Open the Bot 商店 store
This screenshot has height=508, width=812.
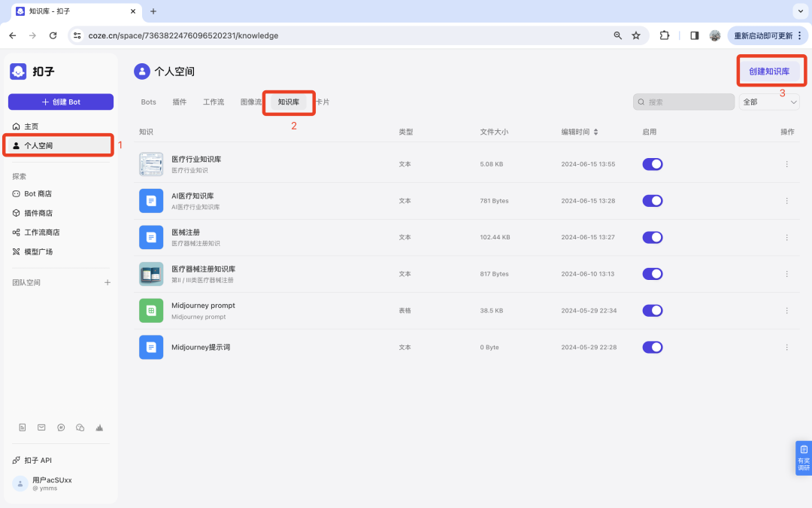[32, 194]
